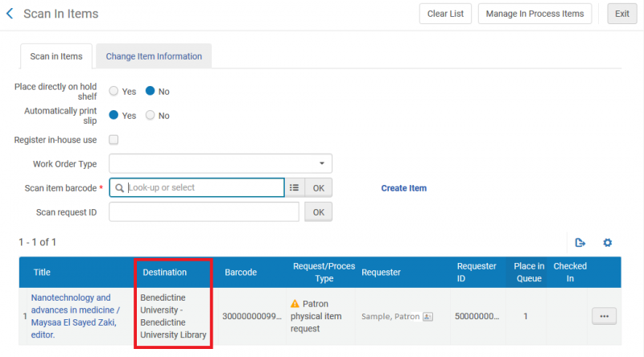Open row actions ellipsis button

[x=604, y=317]
